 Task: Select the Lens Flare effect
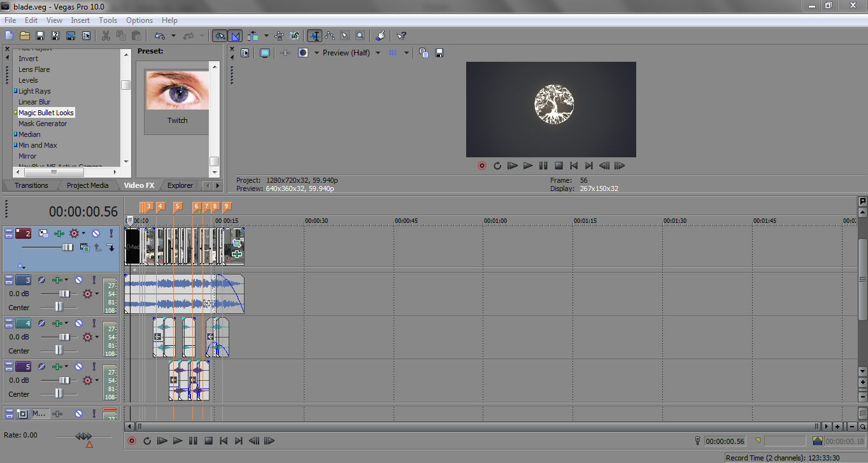pyautogui.click(x=34, y=69)
